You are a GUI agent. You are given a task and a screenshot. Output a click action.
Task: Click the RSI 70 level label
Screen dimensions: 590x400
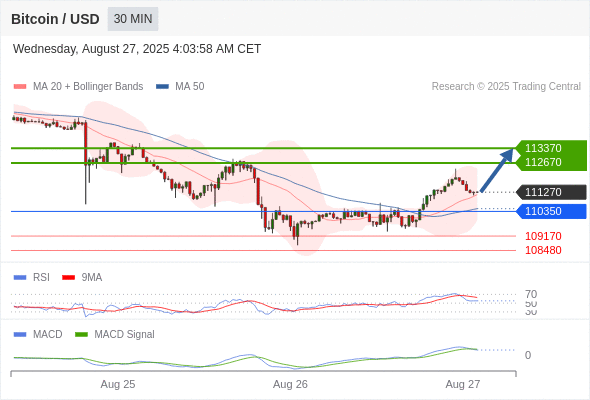coord(531,294)
